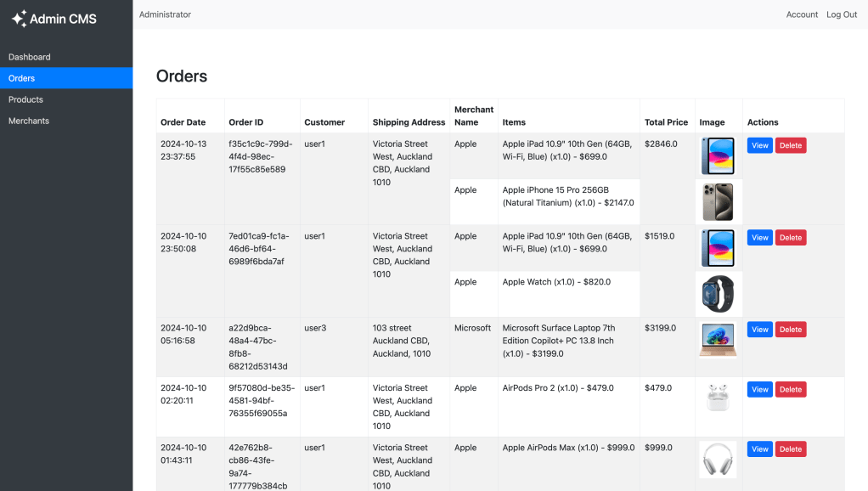
Task: Click the Log Out link
Action: (x=842, y=14)
